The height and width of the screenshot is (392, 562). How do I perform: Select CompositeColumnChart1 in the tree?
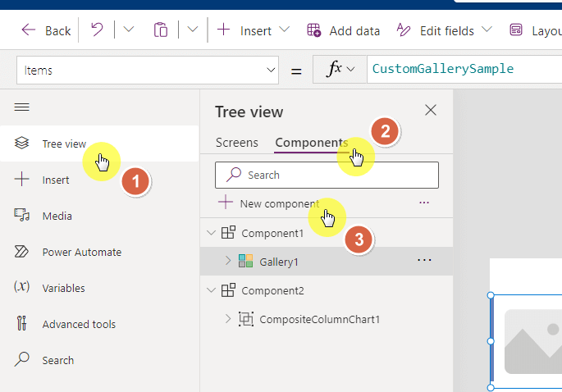click(x=319, y=319)
